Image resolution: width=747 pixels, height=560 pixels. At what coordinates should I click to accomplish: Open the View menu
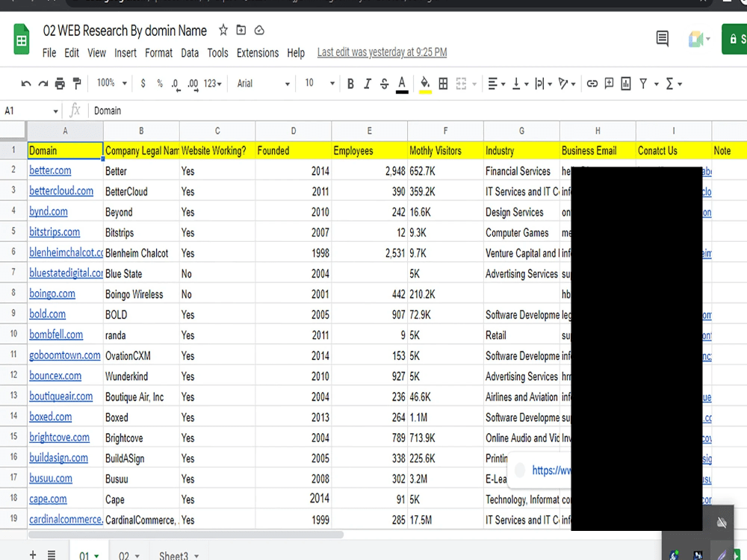[96, 52]
